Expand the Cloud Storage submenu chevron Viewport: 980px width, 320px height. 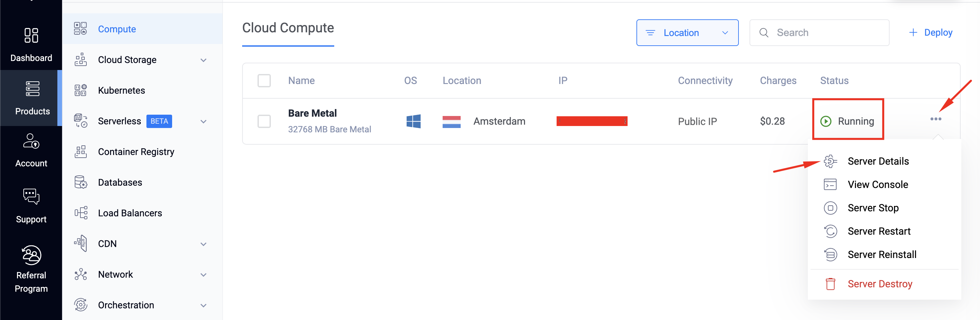click(x=203, y=60)
